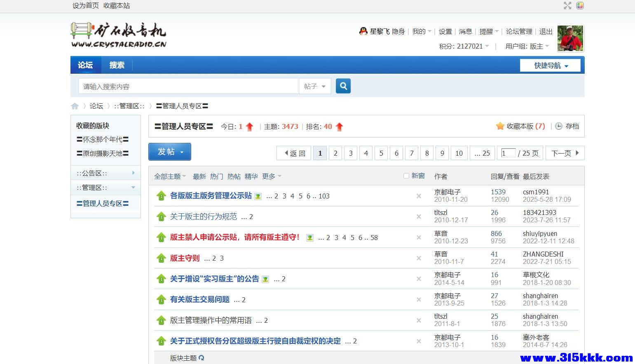Click the 发帖 button
The height and width of the screenshot is (364, 635).
pos(169,152)
